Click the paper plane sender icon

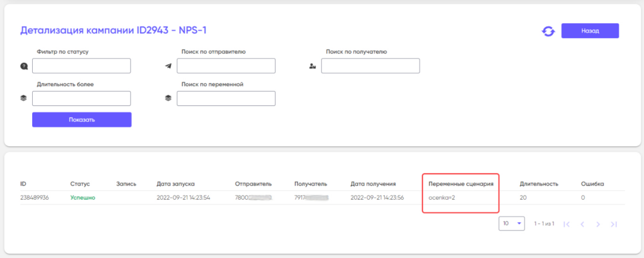tap(169, 66)
